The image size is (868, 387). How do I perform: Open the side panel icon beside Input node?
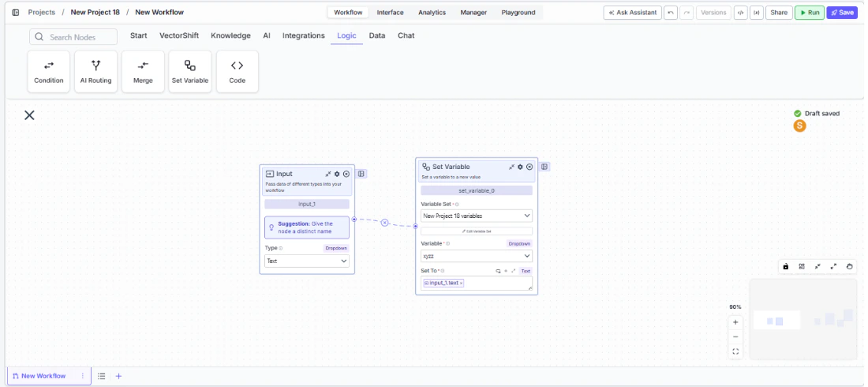(361, 174)
